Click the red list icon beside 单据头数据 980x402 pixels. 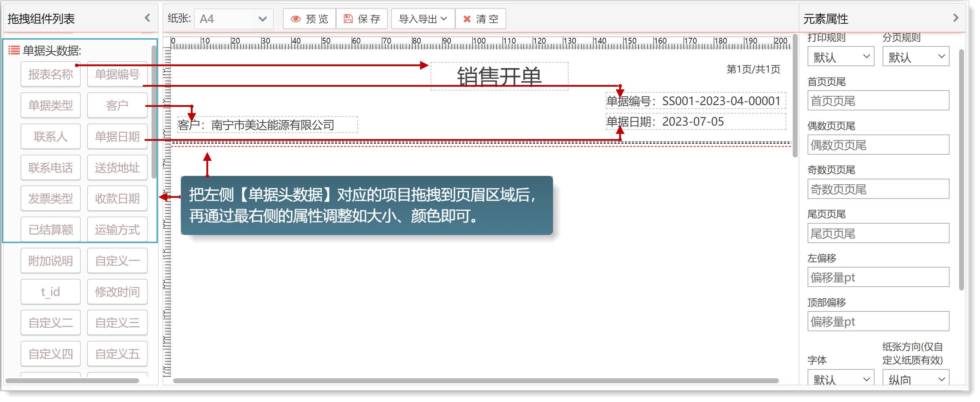click(x=14, y=50)
